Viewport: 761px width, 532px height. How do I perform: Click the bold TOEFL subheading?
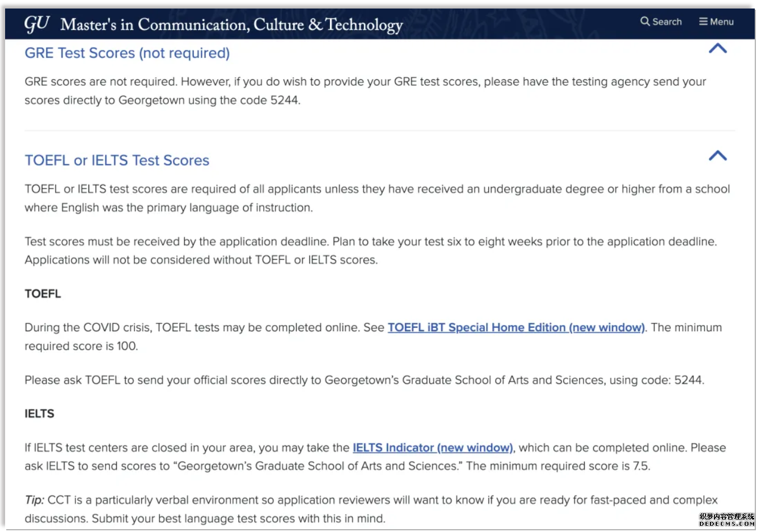click(43, 294)
